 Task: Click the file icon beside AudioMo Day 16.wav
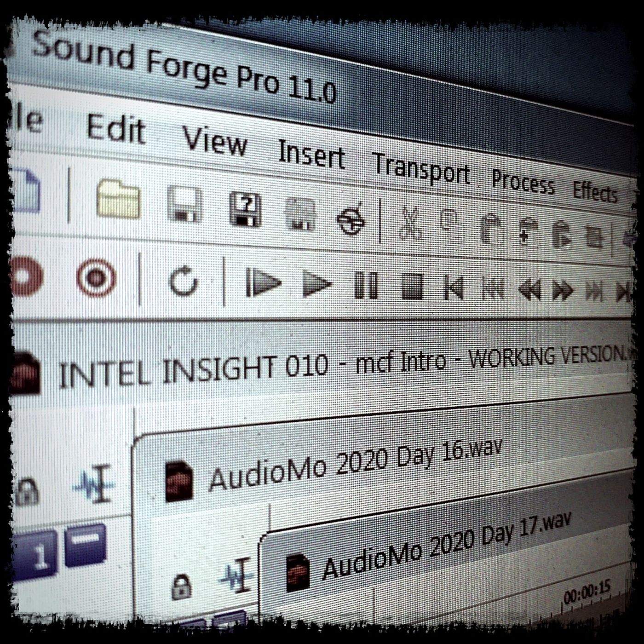(178, 482)
